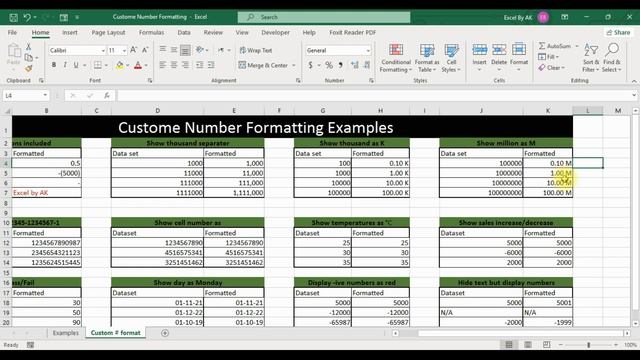Screen dimensions: 640x360
Task: Center text horizontally
Action: coord(174,65)
